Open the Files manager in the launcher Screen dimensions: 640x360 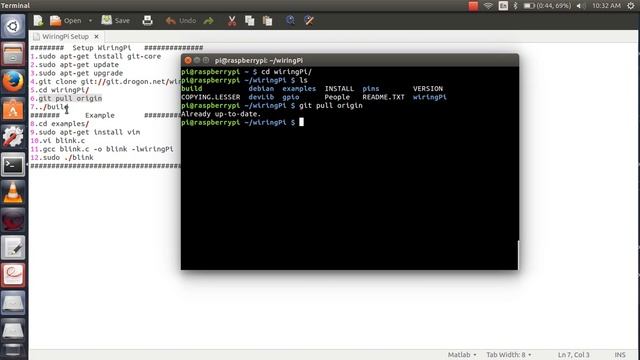(x=13, y=53)
